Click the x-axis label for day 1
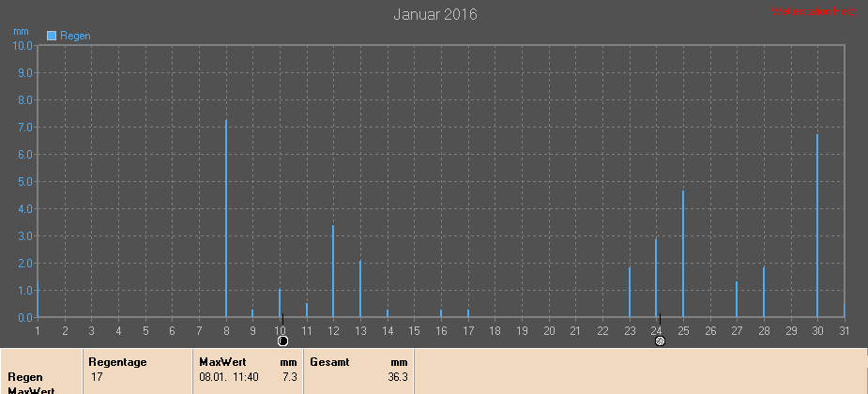The image size is (868, 394). [38, 331]
